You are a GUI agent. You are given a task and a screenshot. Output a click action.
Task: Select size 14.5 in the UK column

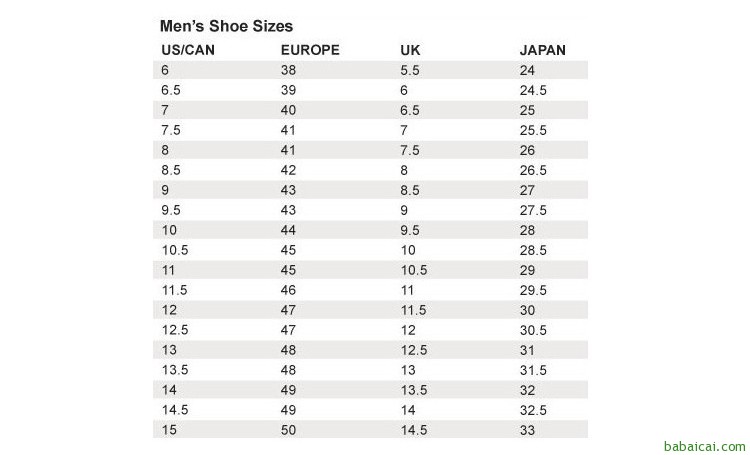413,429
